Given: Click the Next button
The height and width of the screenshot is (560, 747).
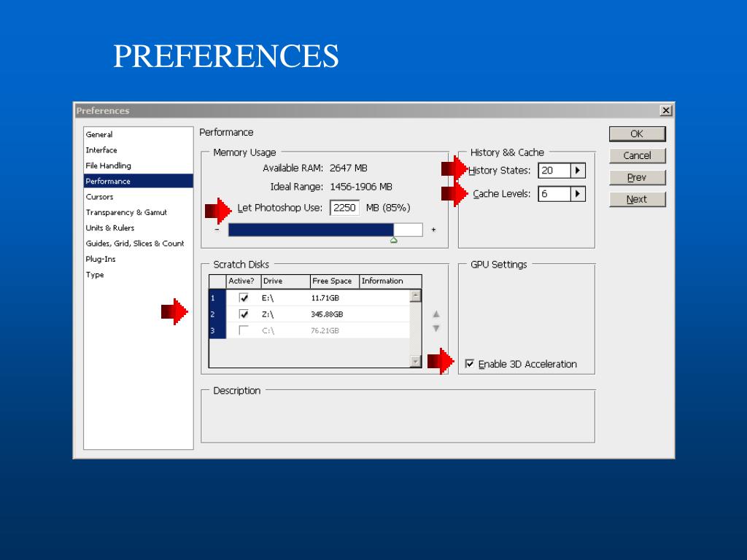Looking at the screenshot, I should coord(637,200).
